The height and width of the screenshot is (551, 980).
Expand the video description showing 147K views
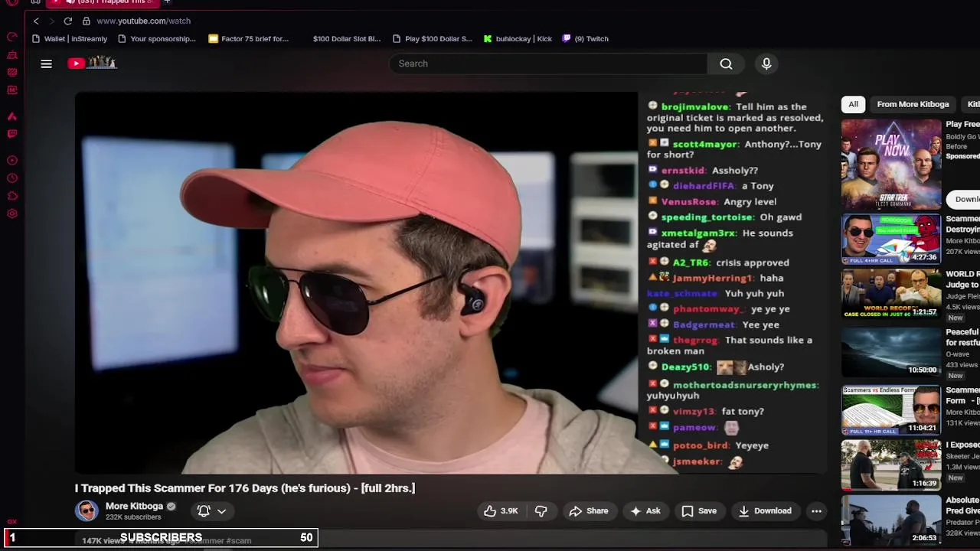(452, 540)
